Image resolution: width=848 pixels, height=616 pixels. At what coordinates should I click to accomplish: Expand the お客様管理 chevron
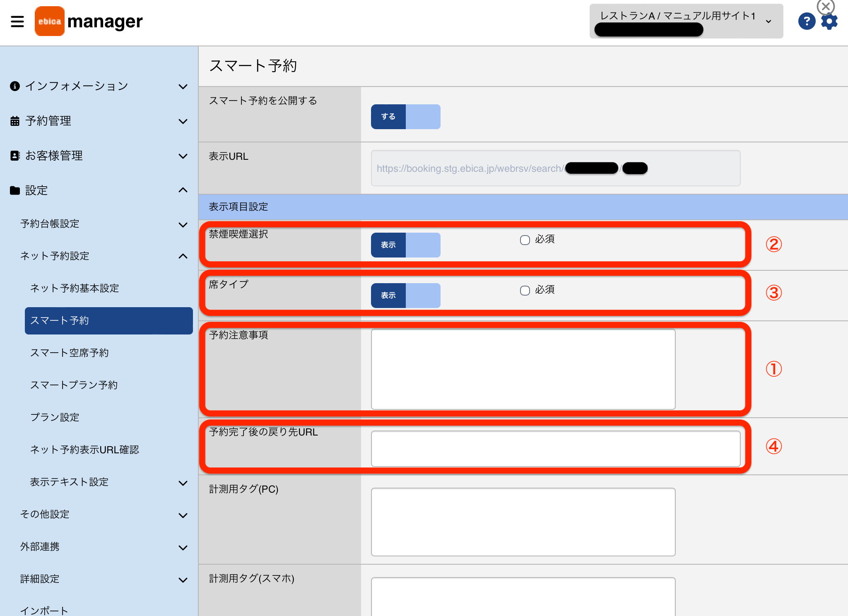pos(183,156)
